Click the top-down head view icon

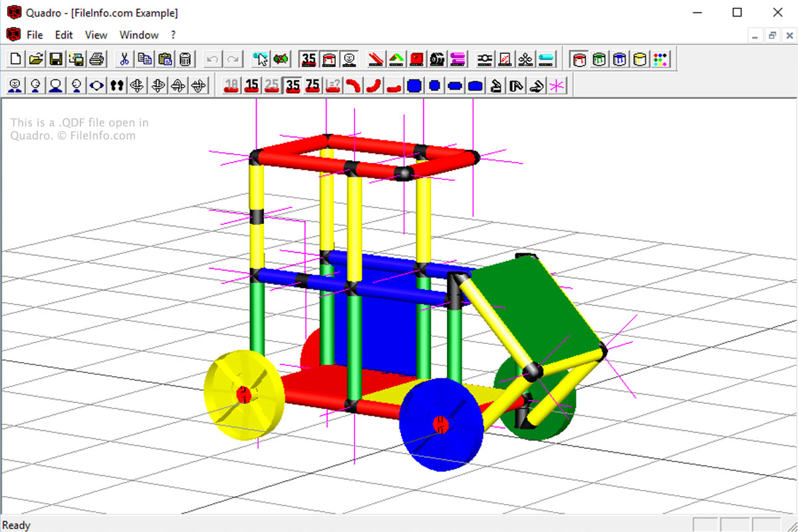[97, 85]
